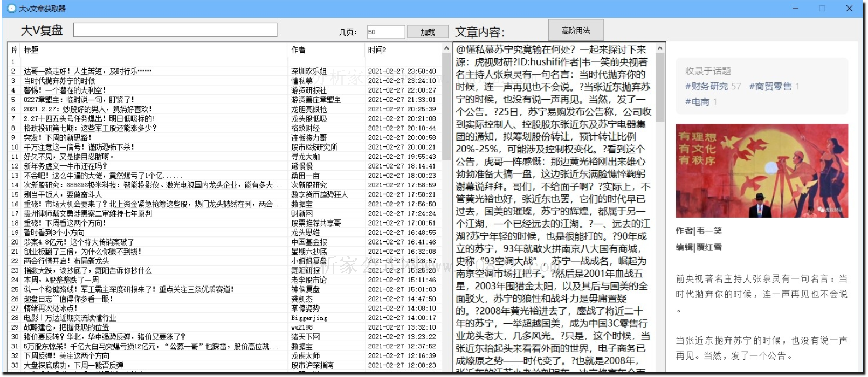Image resolution: width=868 pixels, height=377 pixels.
Task: Click timestamp 2021-02-27 12:08:23
Action: 402,365
